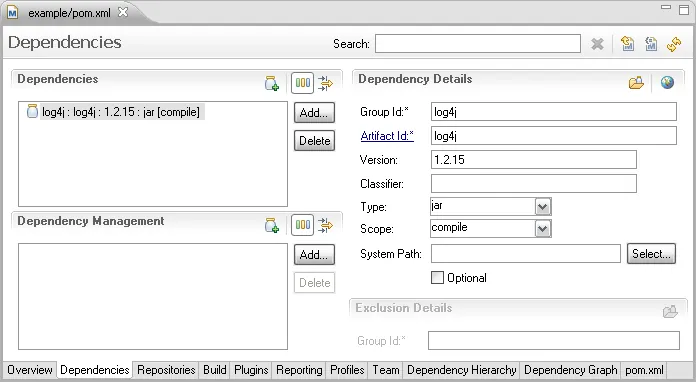Click the second POM page icon in the header toolbar
Viewport: 696px width, 382px height.
(x=651, y=44)
